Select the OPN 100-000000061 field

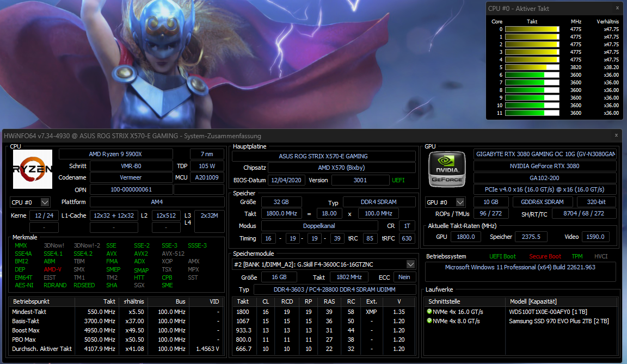click(131, 189)
